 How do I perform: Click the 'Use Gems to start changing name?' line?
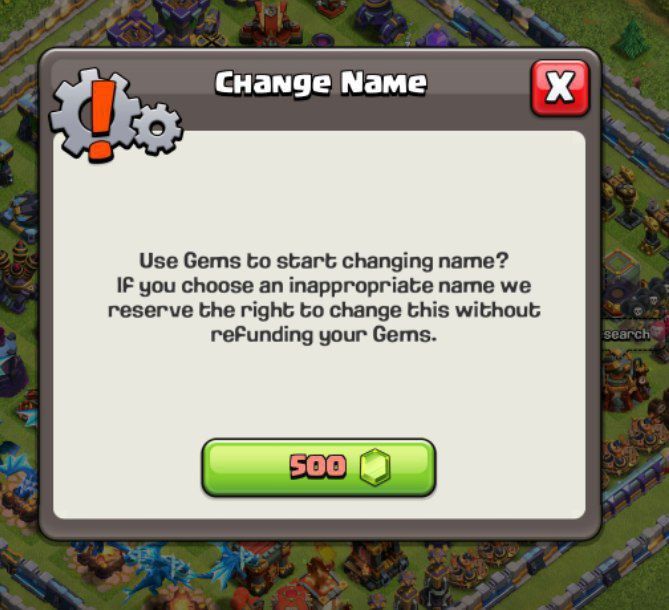pos(324,261)
